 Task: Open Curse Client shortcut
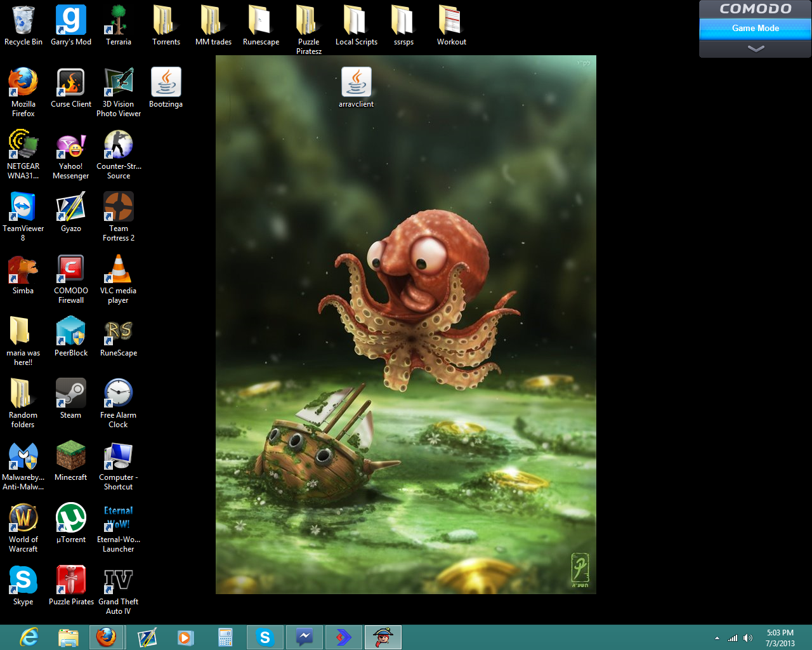pyautogui.click(x=71, y=88)
